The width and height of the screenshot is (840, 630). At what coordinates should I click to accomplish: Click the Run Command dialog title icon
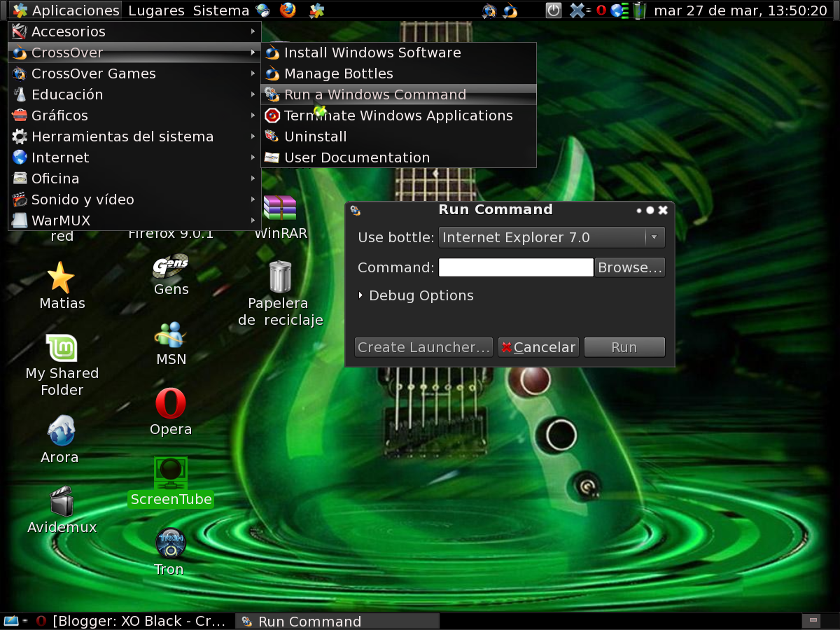pos(355,210)
